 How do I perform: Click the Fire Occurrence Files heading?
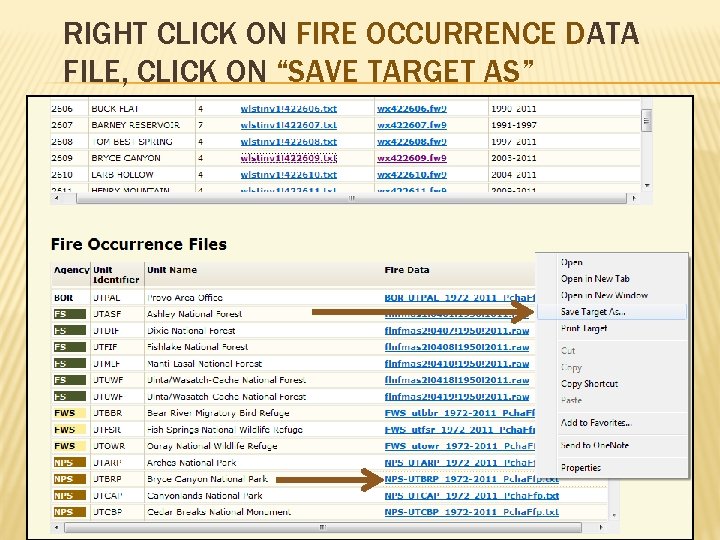pos(139,244)
